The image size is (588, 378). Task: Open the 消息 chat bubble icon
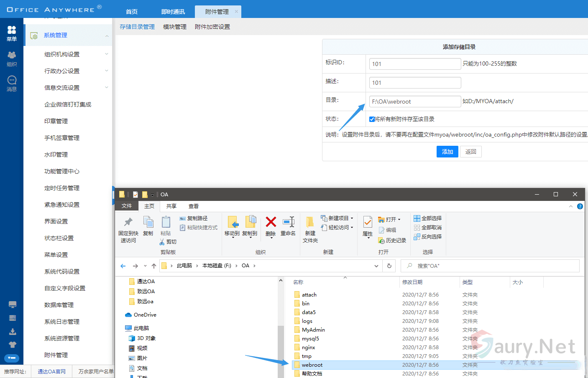click(x=12, y=80)
